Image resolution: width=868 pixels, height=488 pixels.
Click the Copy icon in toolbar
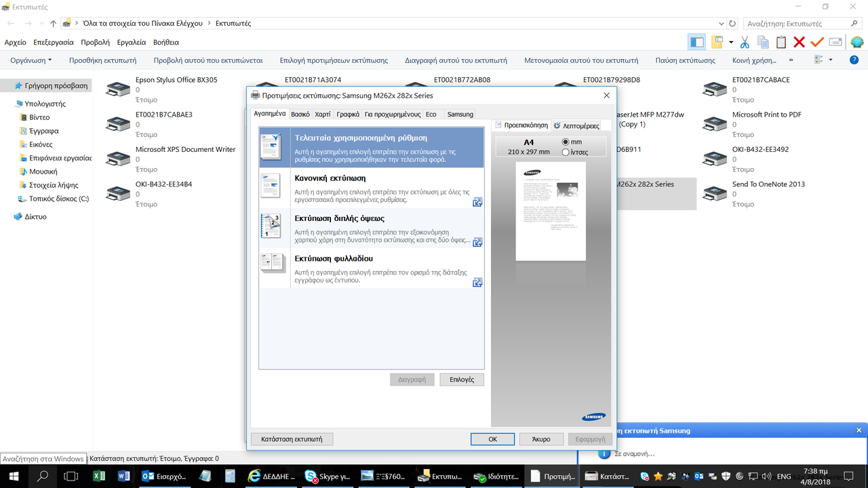coord(763,42)
